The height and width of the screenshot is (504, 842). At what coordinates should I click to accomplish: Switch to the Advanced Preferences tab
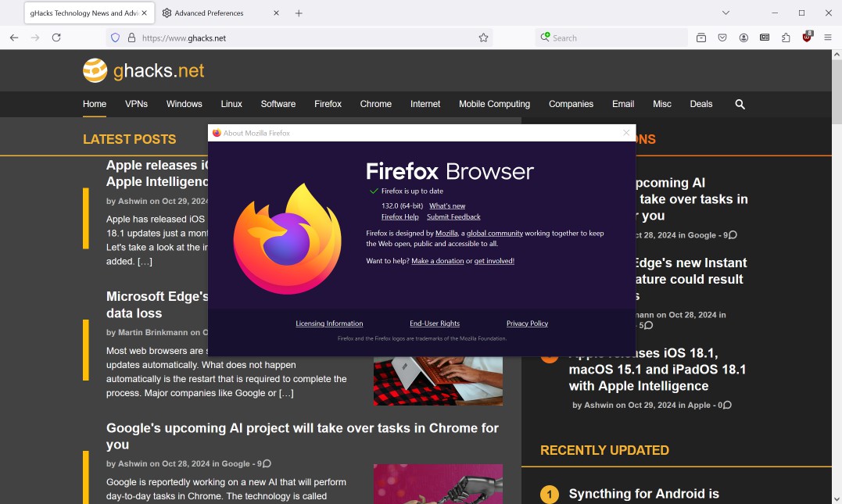click(x=221, y=13)
